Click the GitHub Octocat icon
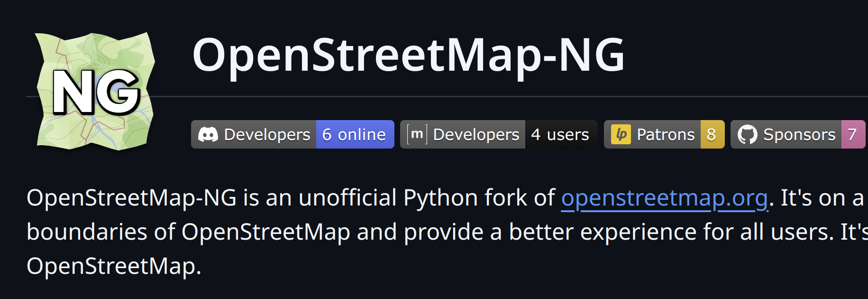Image resolution: width=868 pixels, height=299 pixels. click(747, 135)
